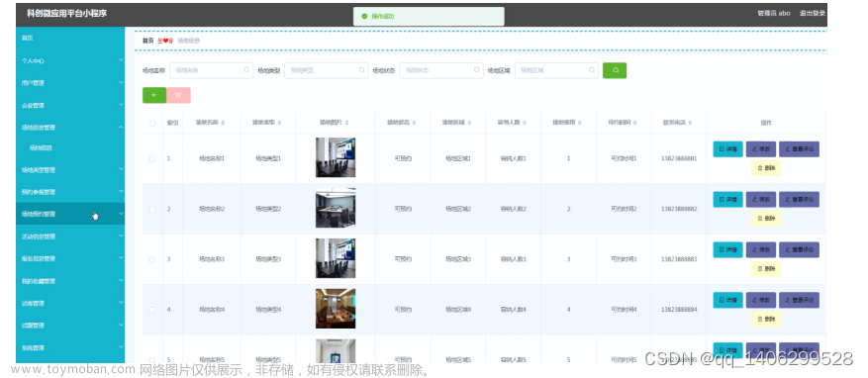
Task: Tick the checkbox for row 1
Action: coord(152,159)
